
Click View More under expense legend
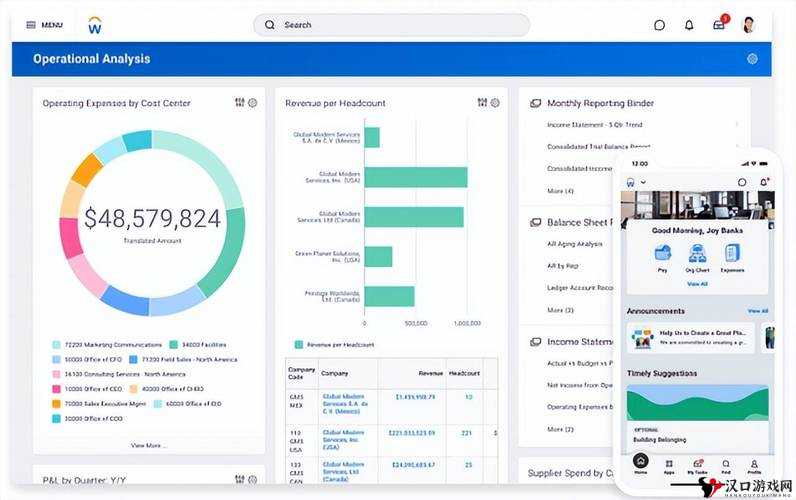[x=148, y=445]
